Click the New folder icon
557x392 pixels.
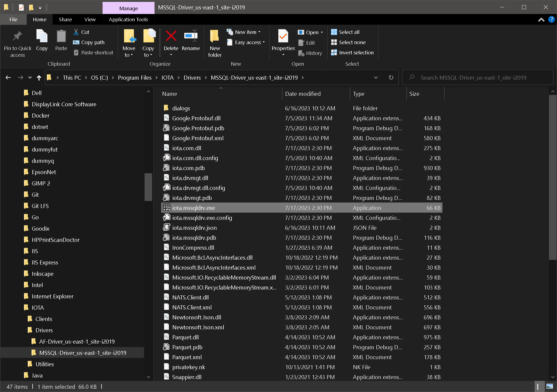click(x=215, y=36)
